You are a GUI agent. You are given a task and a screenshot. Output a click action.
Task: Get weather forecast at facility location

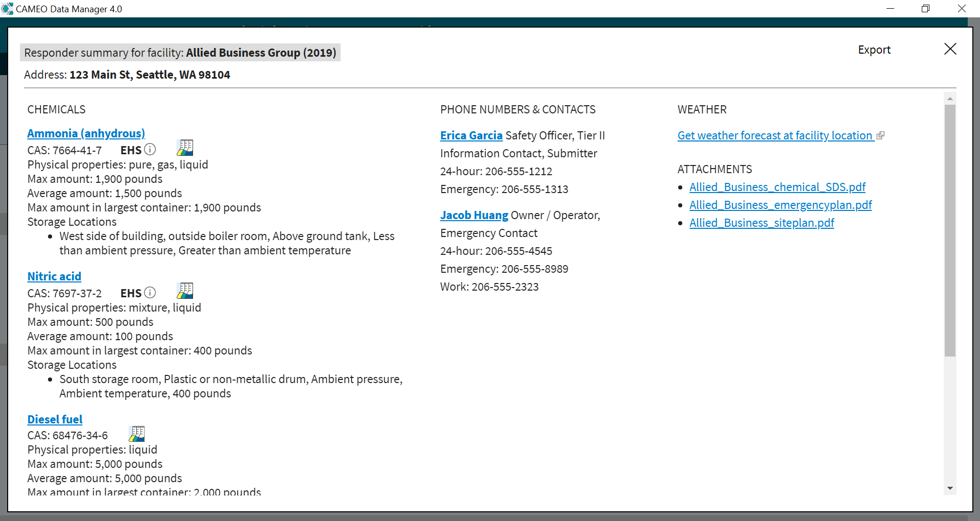point(775,135)
